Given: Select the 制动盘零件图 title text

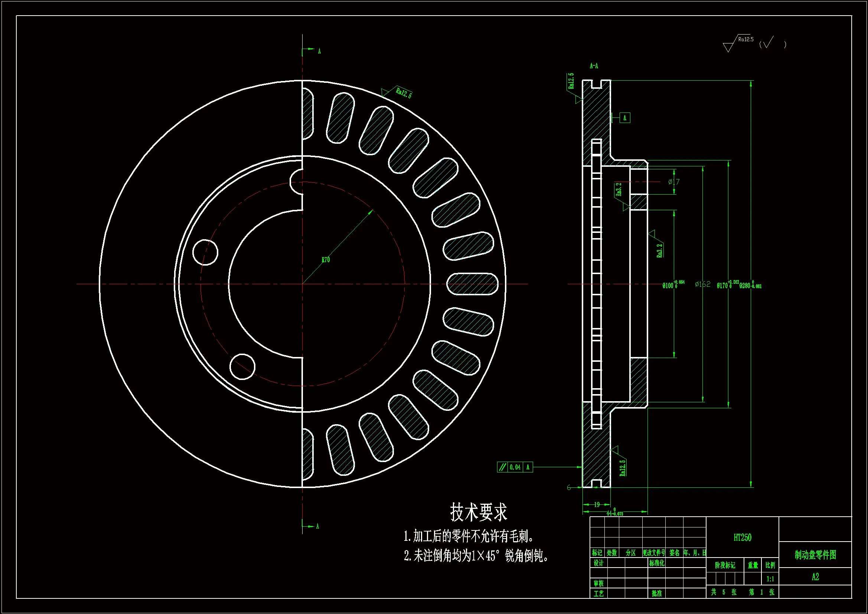Looking at the screenshot, I should (x=815, y=555).
